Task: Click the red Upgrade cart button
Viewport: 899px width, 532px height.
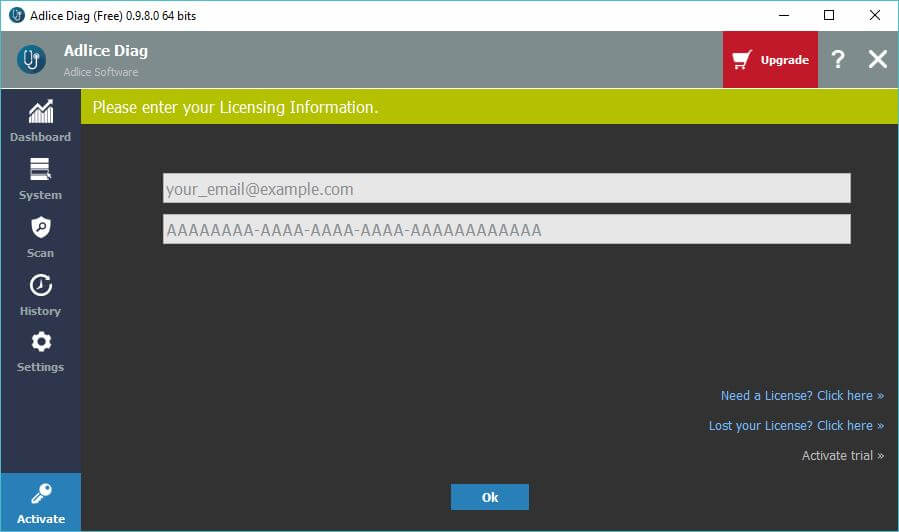Action: pyautogui.click(x=770, y=60)
